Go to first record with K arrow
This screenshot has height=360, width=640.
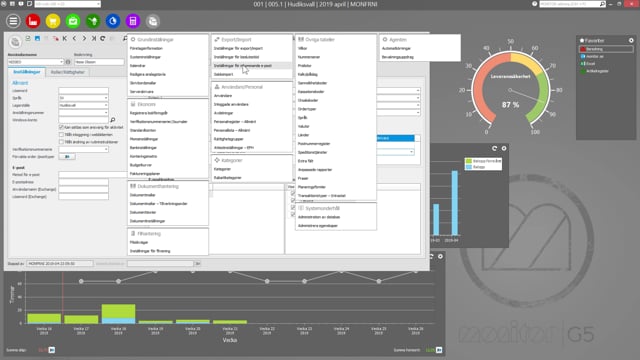pyautogui.click(x=65, y=38)
